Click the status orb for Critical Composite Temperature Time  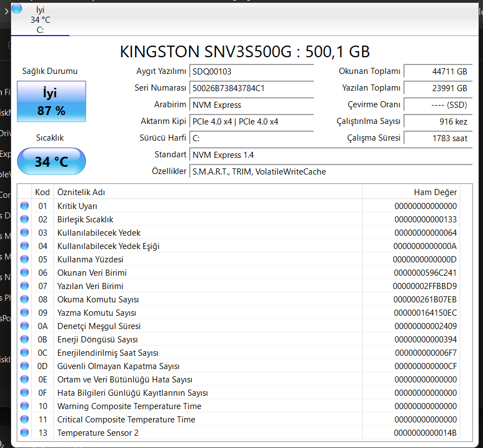point(24,419)
